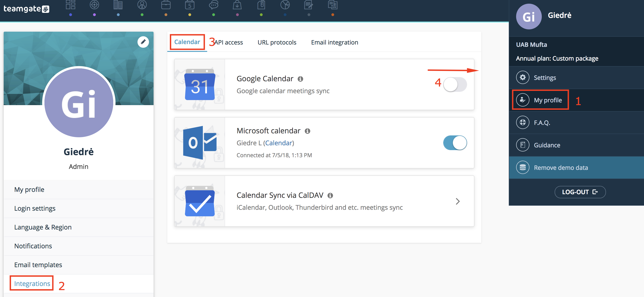Click the CalDAV checkmark calendar icon
Viewport: 644px width, 297px height.
(200, 201)
